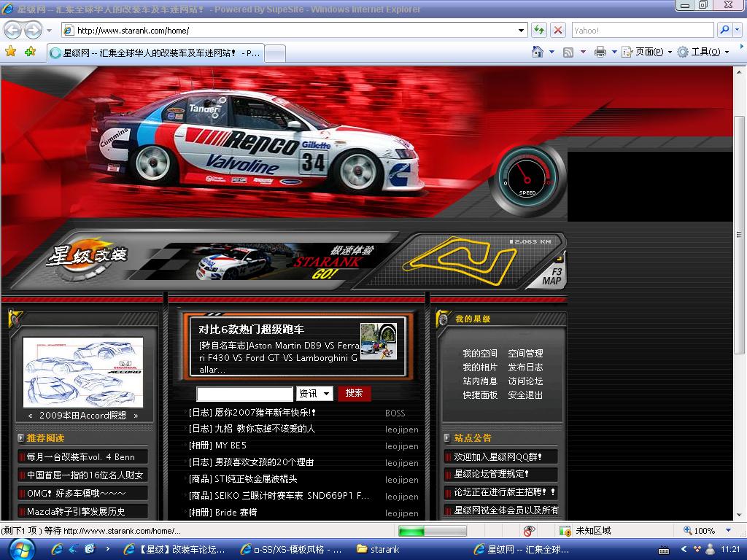747x560 pixels.
Task: Open the Honda Accord sketch thumbnail
Action: click(83, 373)
